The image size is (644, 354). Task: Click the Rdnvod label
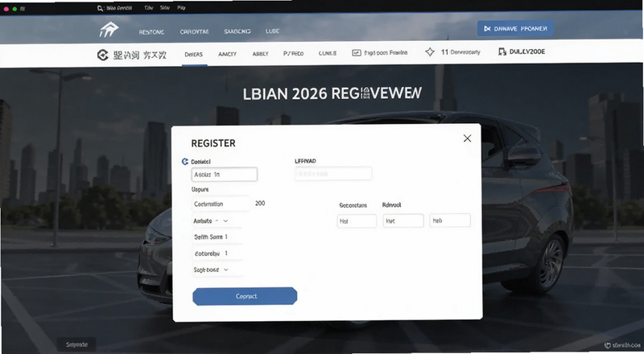[391, 205]
